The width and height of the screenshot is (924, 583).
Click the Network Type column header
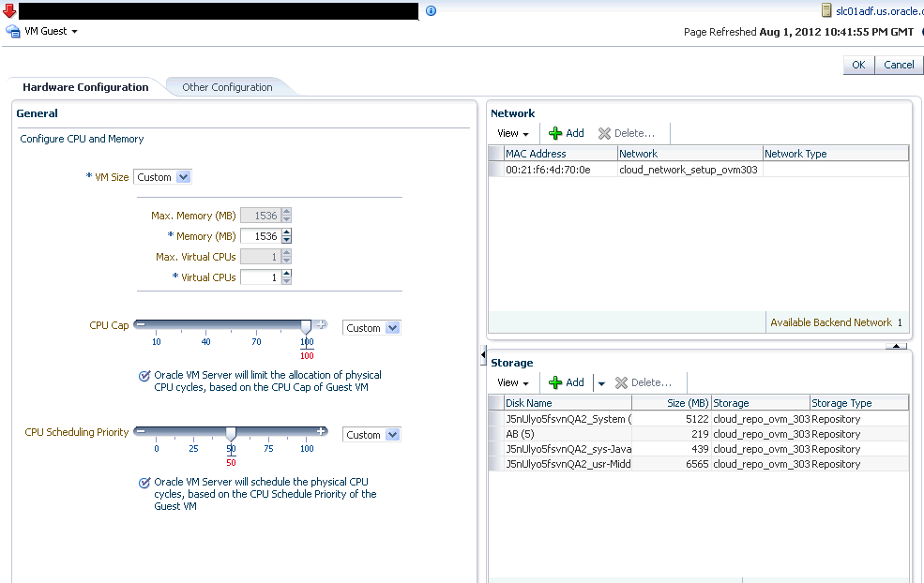pyautogui.click(x=836, y=154)
